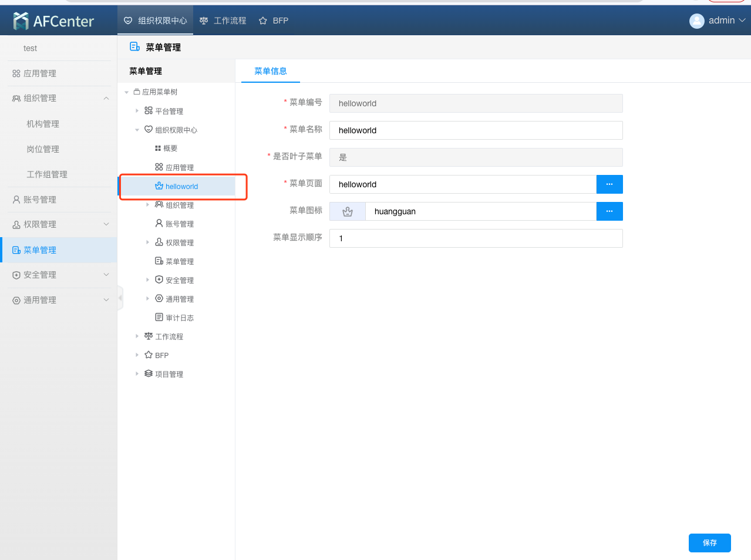Viewport: 751px width, 560px height.
Task: Click the 审计日志 document icon in tree
Action: pos(159,318)
